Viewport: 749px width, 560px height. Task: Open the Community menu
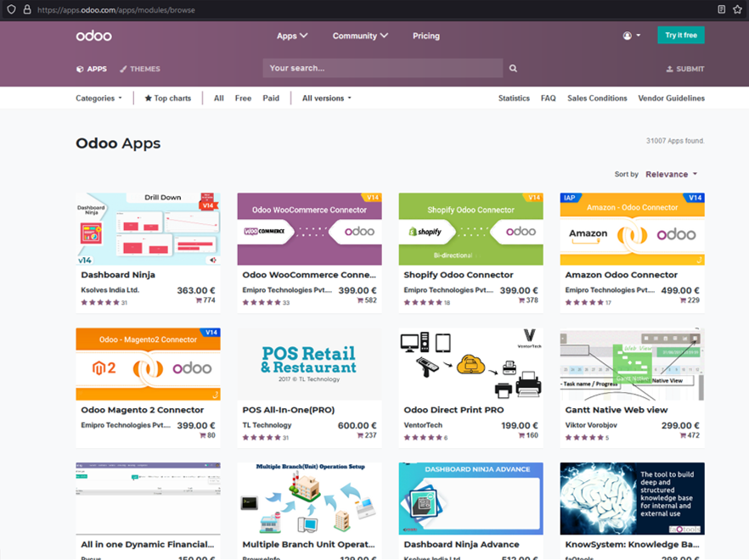click(360, 36)
